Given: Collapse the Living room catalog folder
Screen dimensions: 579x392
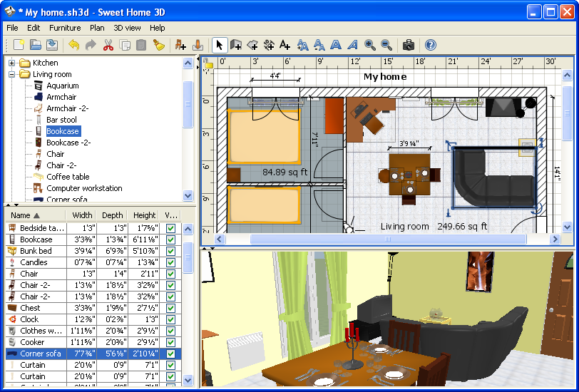Looking at the screenshot, I should click(x=12, y=74).
